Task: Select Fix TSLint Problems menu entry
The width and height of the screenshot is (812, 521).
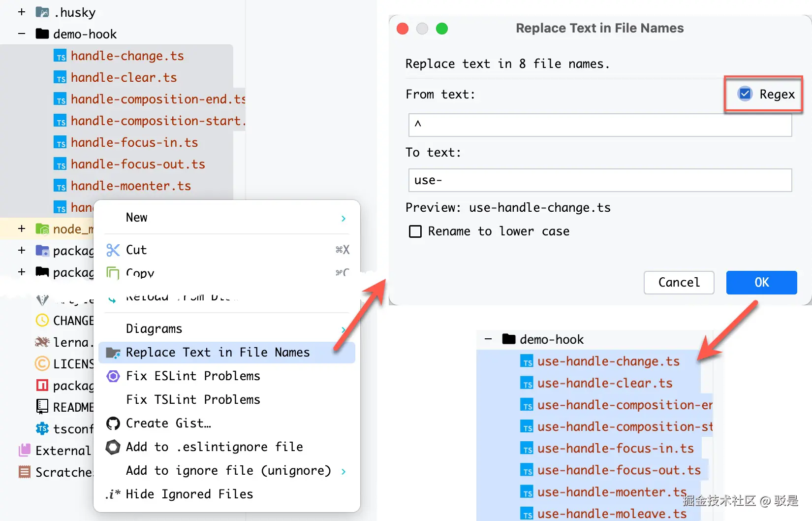Action: click(193, 400)
